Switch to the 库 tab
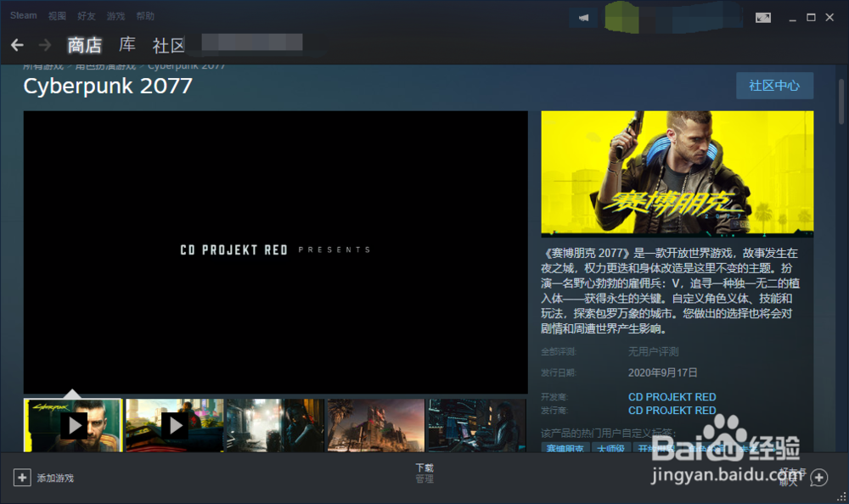 tap(127, 45)
